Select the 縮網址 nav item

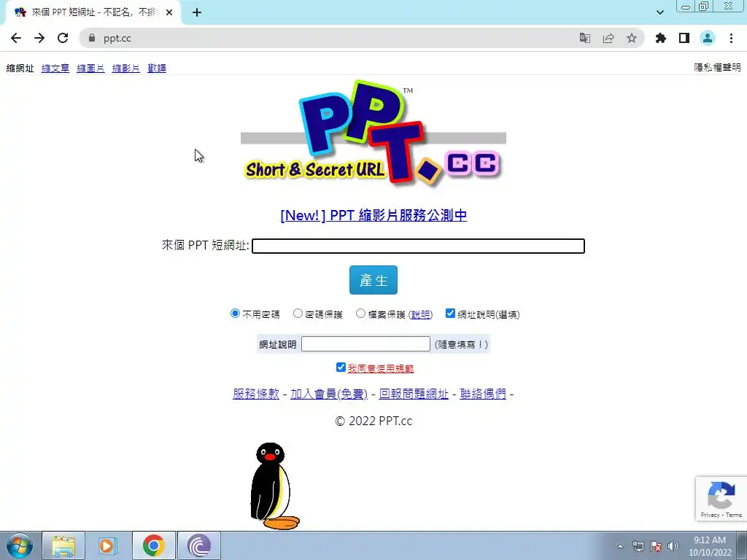pos(20,68)
